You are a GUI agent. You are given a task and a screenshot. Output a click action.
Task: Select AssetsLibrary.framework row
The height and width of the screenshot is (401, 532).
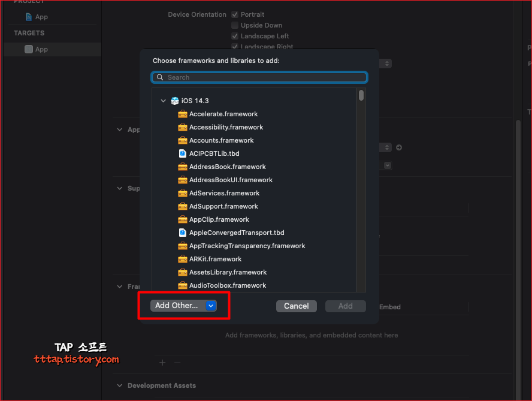pos(255,272)
